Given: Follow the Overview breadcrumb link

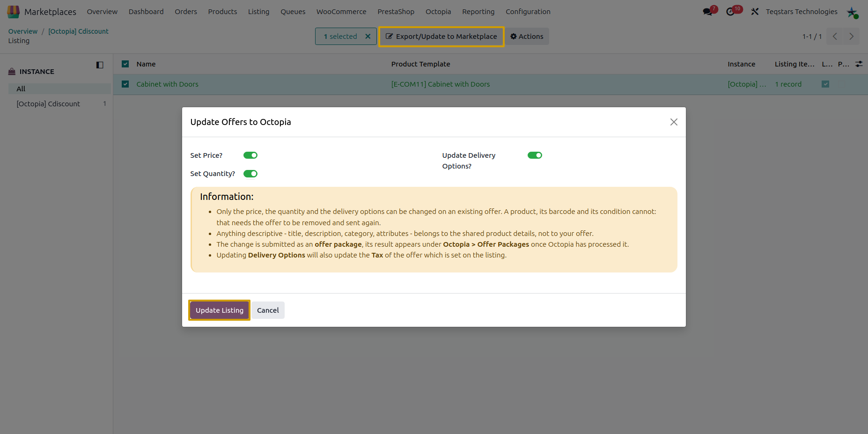Looking at the screenshot, I should (x=23, y=31).
